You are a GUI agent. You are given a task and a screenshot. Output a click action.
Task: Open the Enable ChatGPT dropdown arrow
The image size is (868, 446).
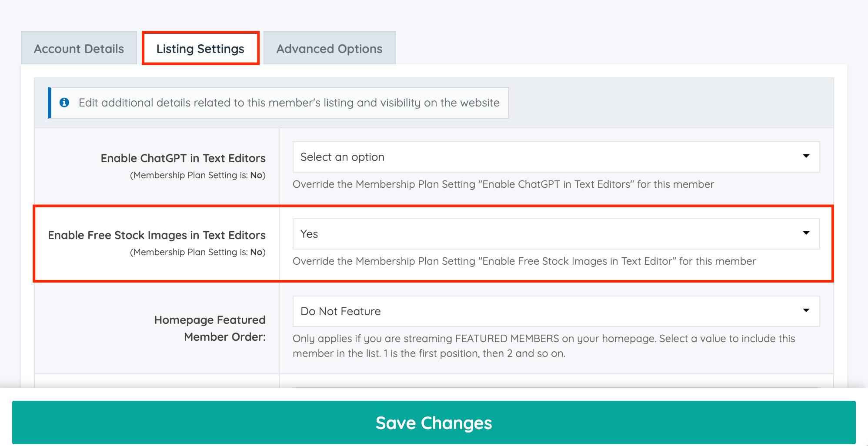click(807, 156)
